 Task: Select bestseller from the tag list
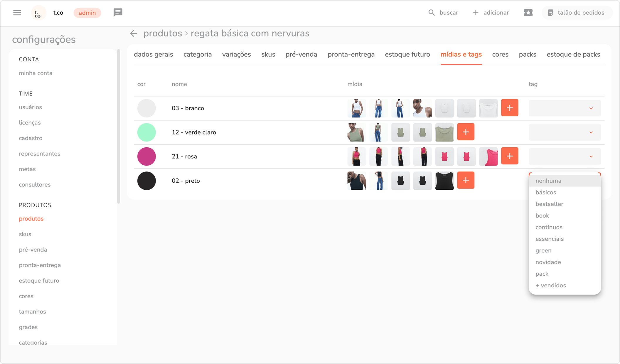click(549, 204)
